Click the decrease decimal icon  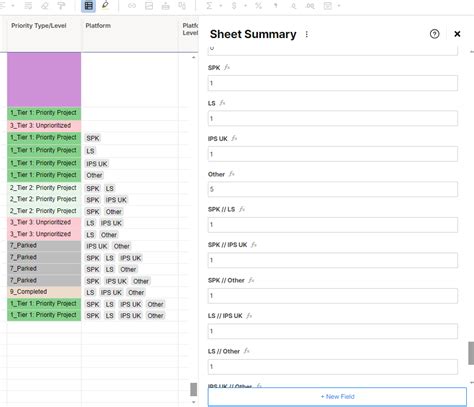293,6
